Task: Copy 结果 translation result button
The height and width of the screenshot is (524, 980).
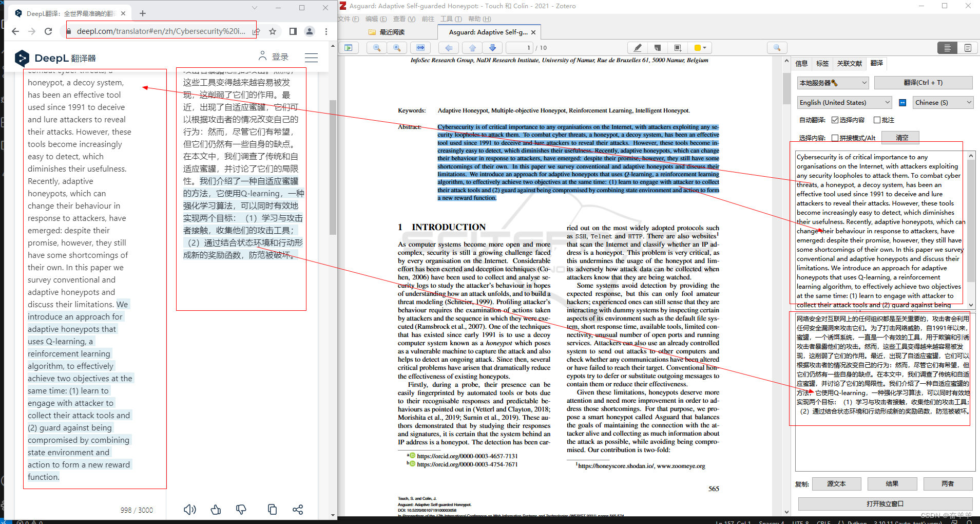Action: pos(892,484)
